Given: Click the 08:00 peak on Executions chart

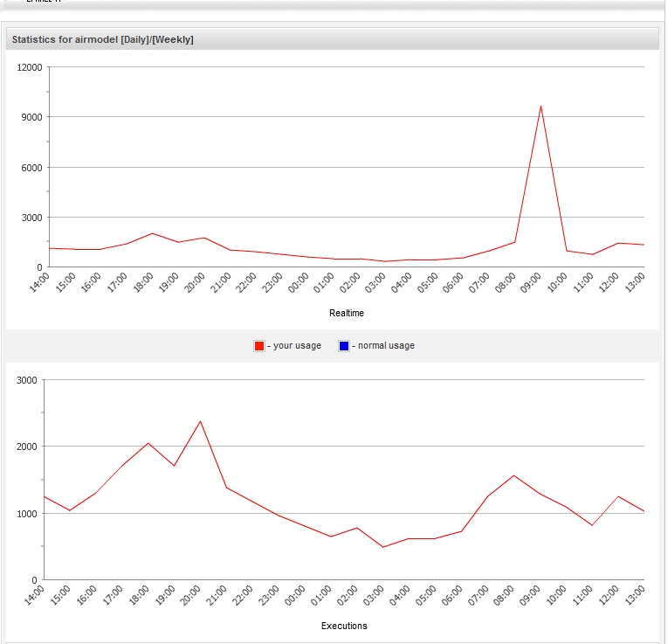Looking at the screenshot, I should [513, 475].
